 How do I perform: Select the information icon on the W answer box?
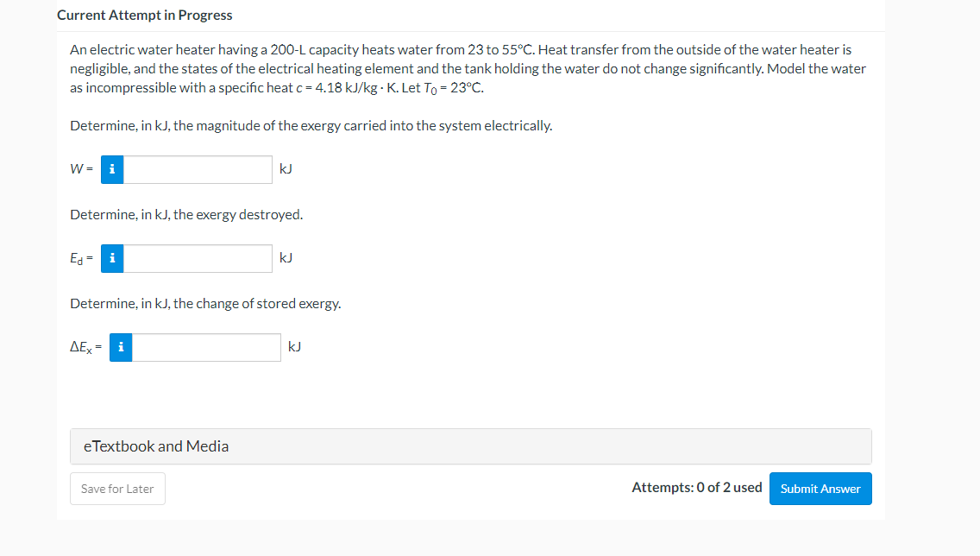click(111, 169)
